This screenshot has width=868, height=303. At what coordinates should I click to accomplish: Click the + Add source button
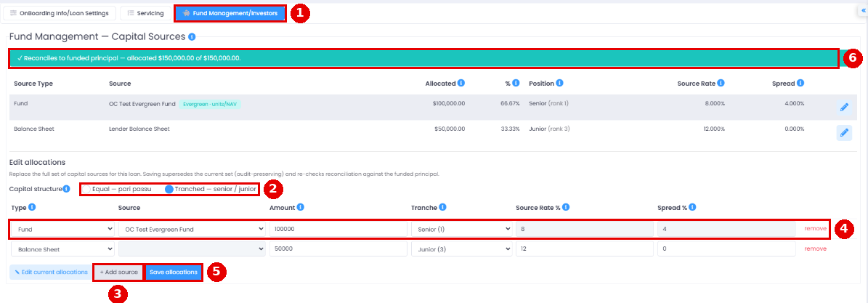119,272
